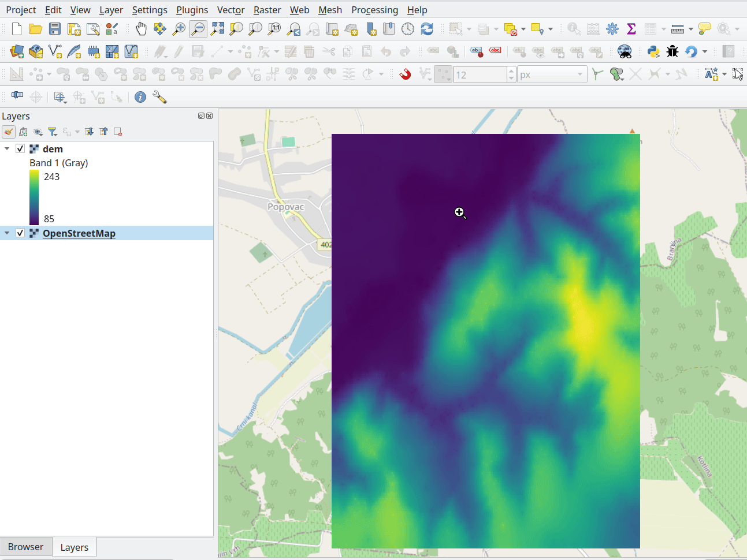Select the Zoom In tool
The height and width of the screenshot is (560, 747).
click(179, 28)
